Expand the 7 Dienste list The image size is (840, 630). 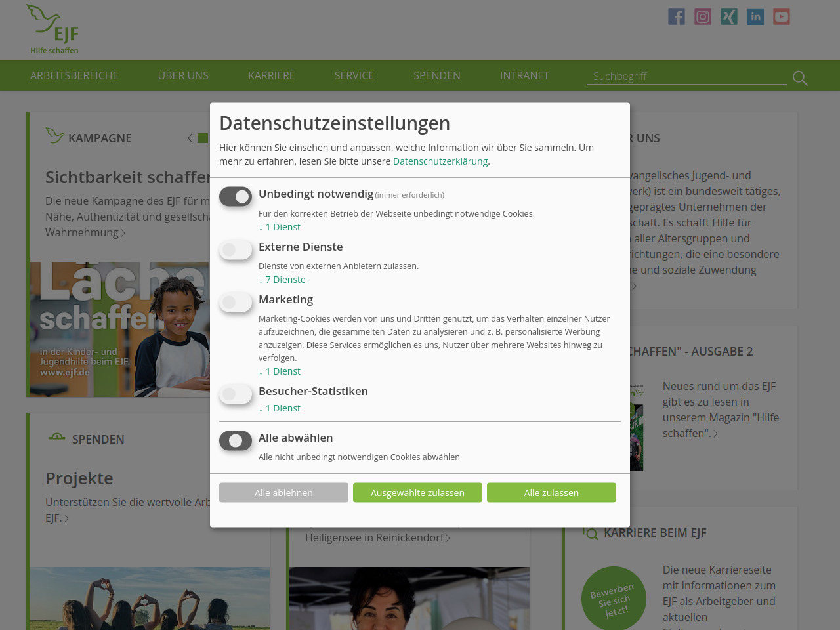click(285, 280)
